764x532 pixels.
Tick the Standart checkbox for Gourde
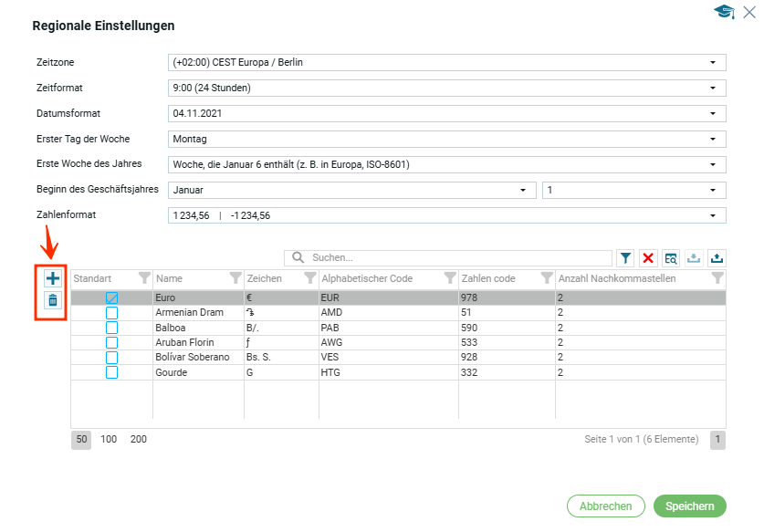pos(111,372)
